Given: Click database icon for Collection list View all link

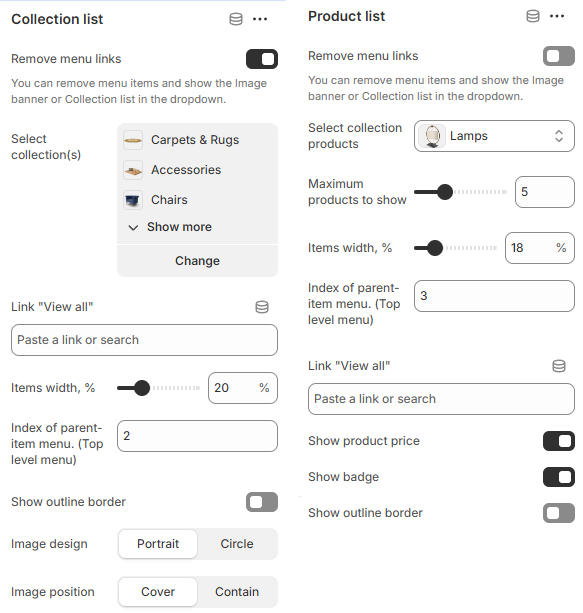Looking at the screenshot, I should tap(262, 307).
